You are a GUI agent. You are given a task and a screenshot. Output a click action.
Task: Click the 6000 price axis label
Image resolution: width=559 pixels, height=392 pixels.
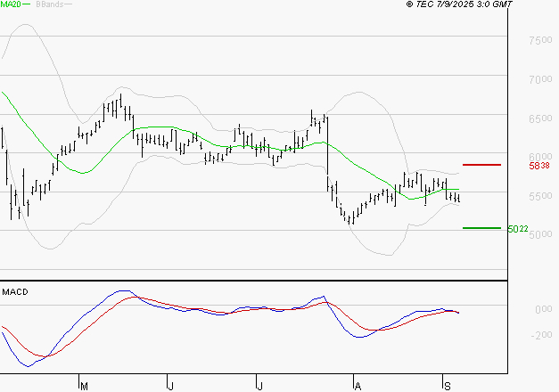[539, 157]
